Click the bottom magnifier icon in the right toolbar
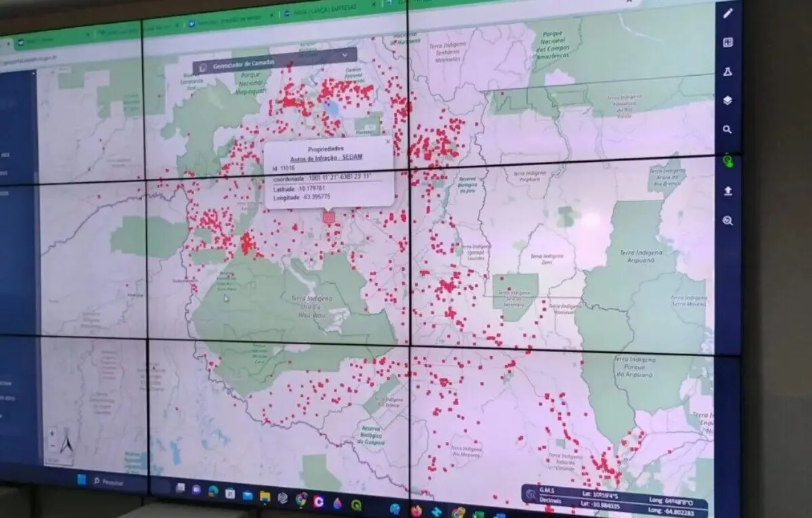The height and width of the screenshot is (518, 812). click(x=727, y=220)
